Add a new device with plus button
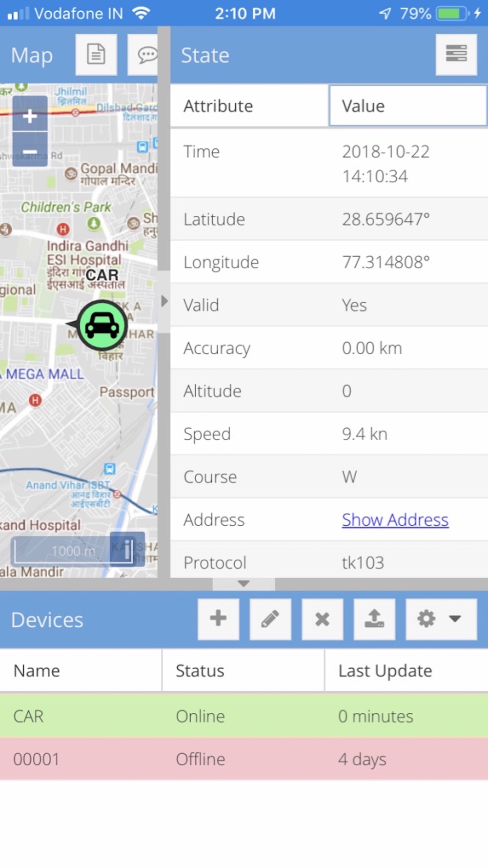 tap(218, 619)
